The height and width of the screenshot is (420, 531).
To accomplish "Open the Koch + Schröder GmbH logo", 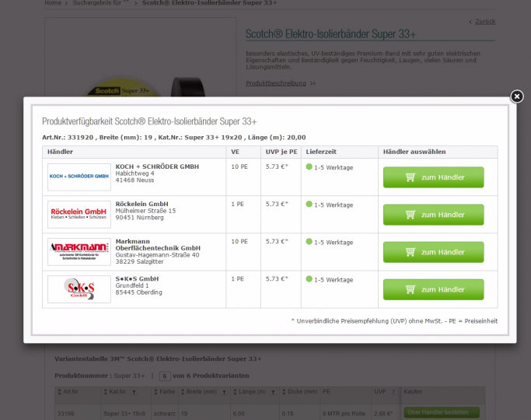I will point(79,177).
